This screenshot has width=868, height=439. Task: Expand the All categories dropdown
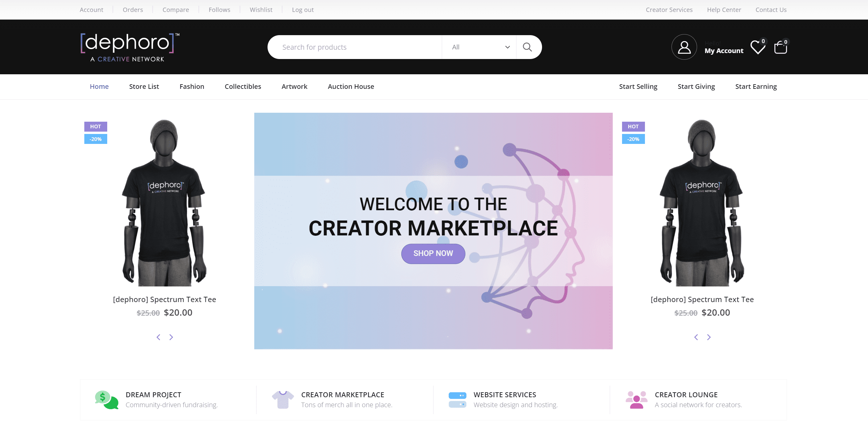[479, 46]
